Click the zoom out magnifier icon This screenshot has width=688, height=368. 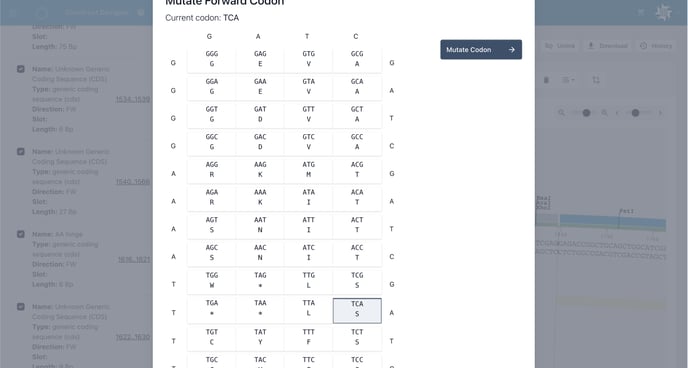pyautogui.click(x=561, y=113)
